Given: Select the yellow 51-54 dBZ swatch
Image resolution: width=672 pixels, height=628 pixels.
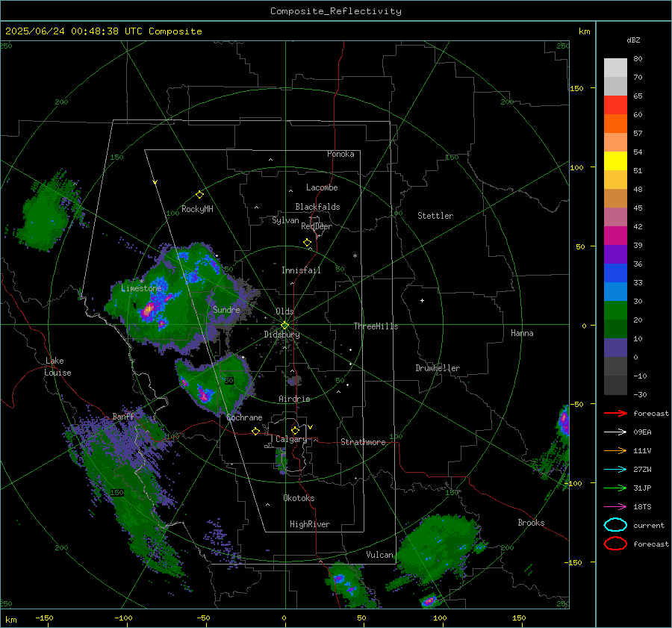Looking at the screenshot, I should (x=615, y=161).
